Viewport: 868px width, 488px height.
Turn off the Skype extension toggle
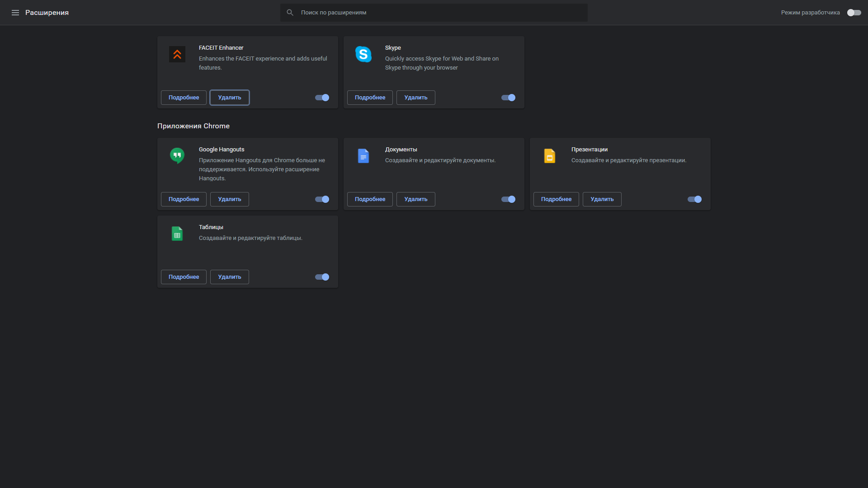[509, 98]
